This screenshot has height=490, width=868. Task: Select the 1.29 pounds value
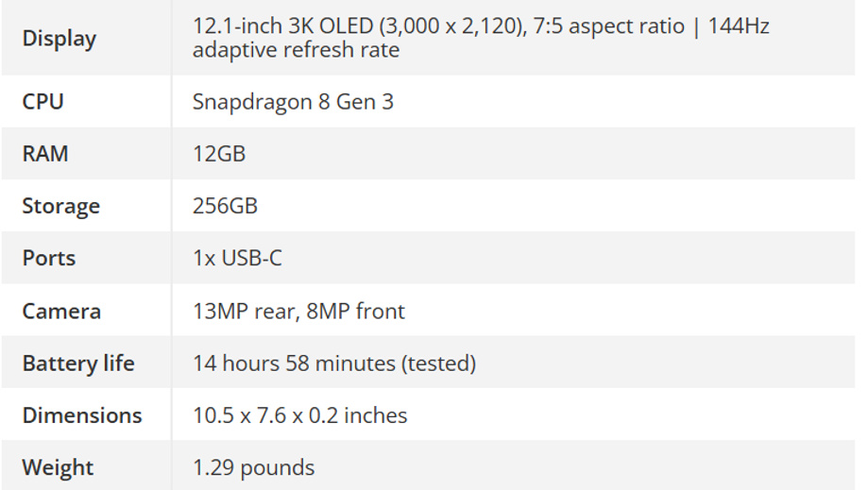click(253, 469)
